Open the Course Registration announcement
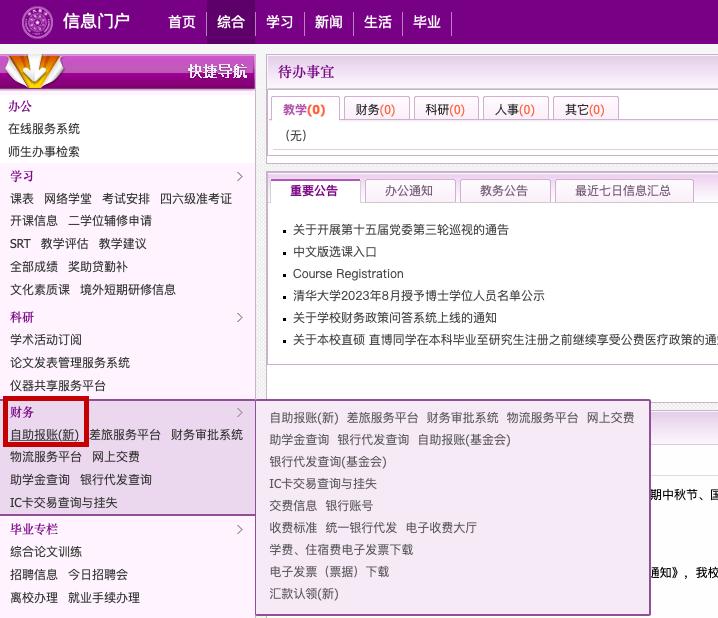The height and width of the screenshot is (618, 718). [348, 274]
